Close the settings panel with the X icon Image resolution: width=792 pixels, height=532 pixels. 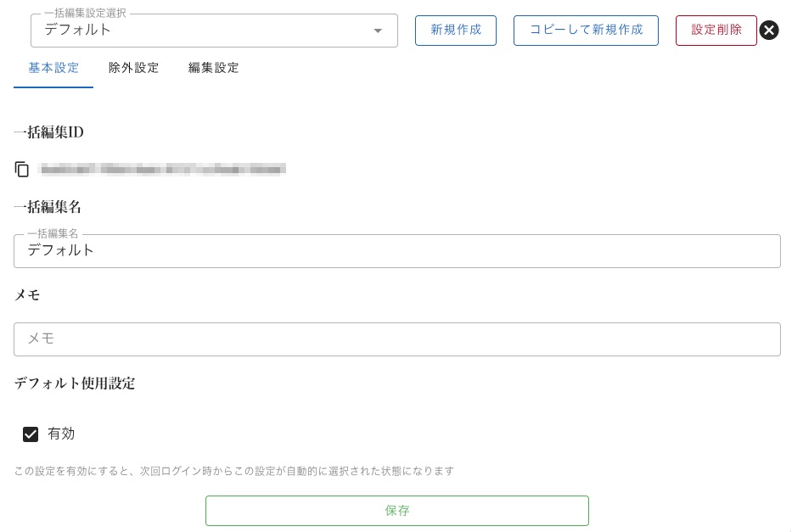point(768,31)
